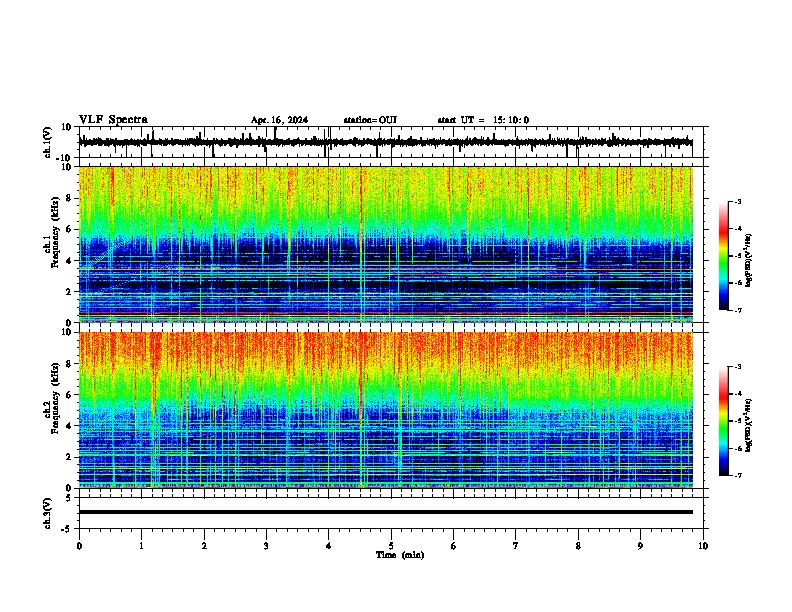The width and height of the screenshot is (792, 612).
Task: Click the ch.2 spectrogram plot area
Action: click(385, 410)
